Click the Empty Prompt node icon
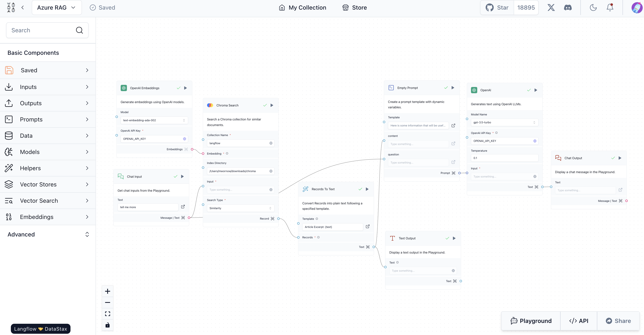Image resolution: width=644 pixels, height=335 pixels. pyautogui.click(x=391, y=87)
